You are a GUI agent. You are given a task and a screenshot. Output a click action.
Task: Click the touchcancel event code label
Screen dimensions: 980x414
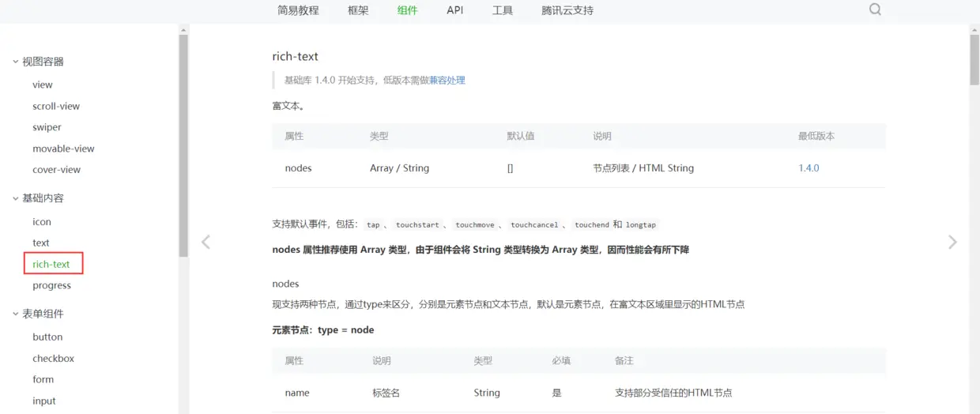click(534, 224)
